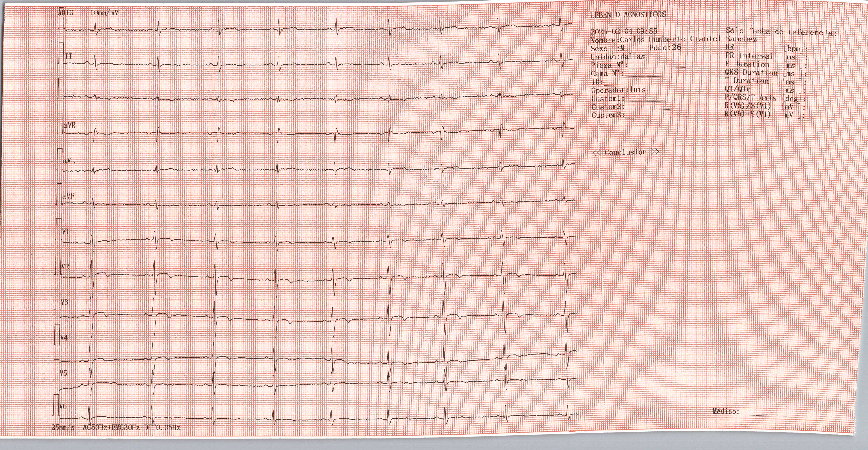The height and width of the screenshot is (450, 868).
Task: Click the Custom1: label
Action: pos(608,99)
